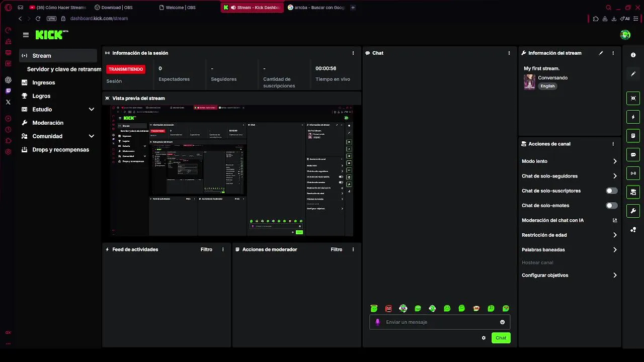Click the three-dots cluster icon in sidebar
644x362 pixels.
click(x=633, y=230)
